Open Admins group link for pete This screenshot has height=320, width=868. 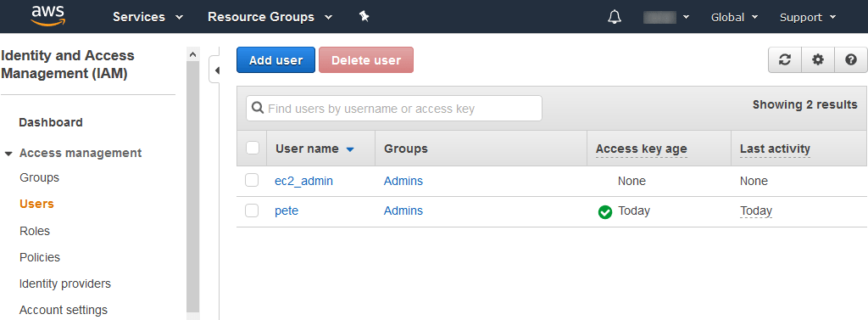click(403, 211)
